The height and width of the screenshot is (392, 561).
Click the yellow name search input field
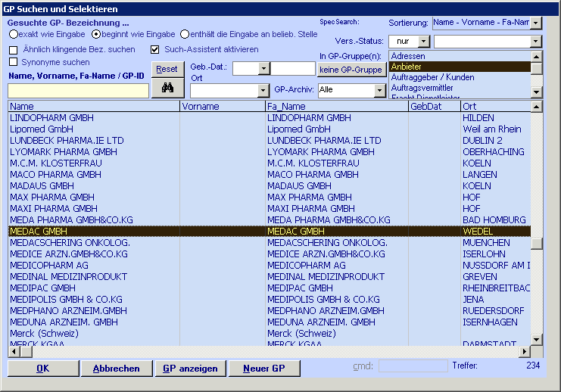click(78, 91)
